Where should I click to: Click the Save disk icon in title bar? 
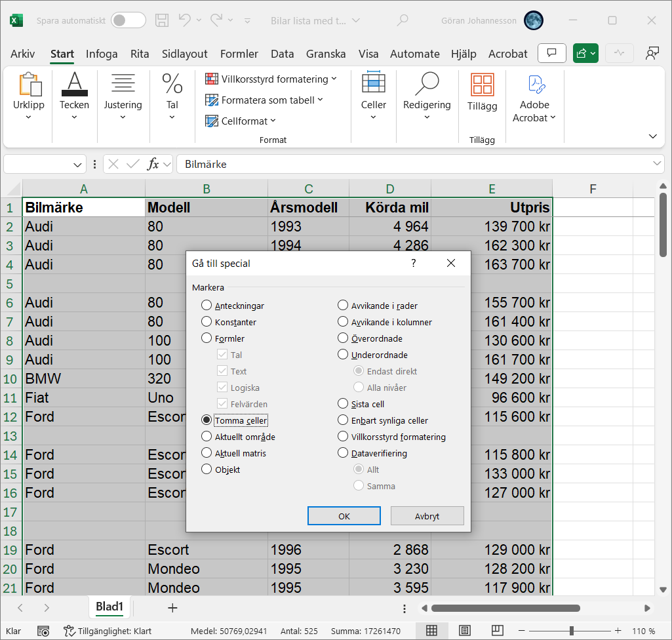pos(161,20)
